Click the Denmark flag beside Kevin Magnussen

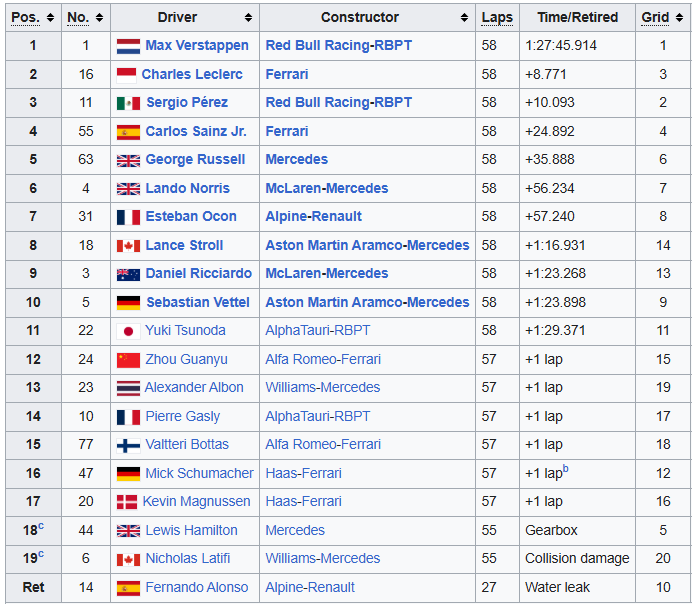point(127,502)
